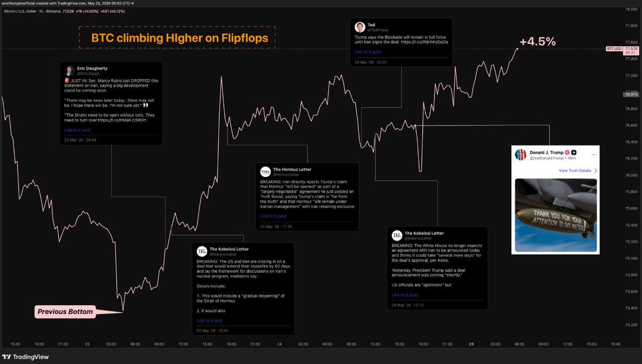642x364 pixels.
Task: Open the X post link in The Hormuz Letter card
Action: (273, 216)
